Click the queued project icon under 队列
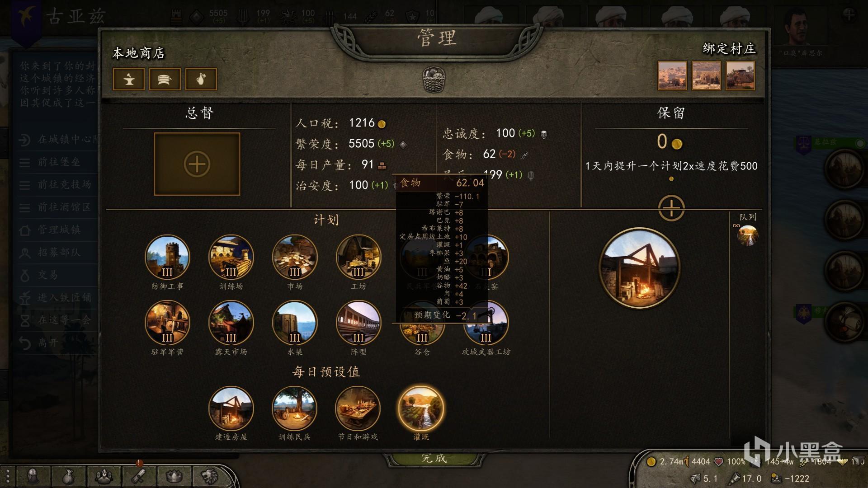 pos(747,235)
